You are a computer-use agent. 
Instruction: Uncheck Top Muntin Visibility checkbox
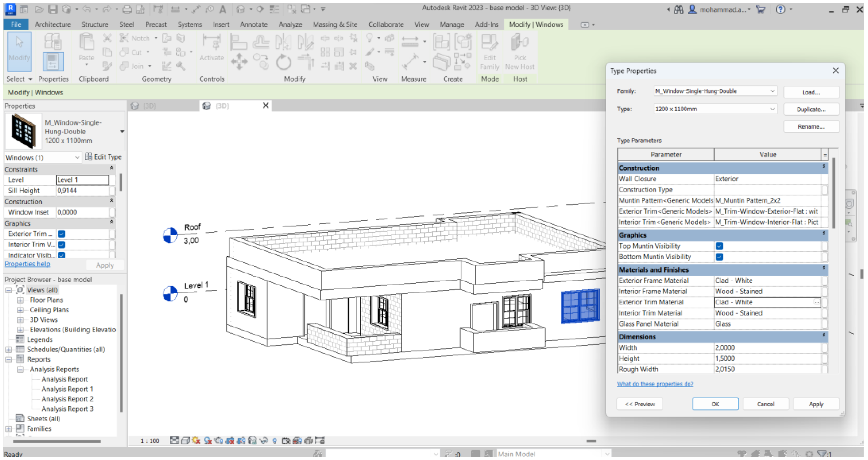[719, 246]
